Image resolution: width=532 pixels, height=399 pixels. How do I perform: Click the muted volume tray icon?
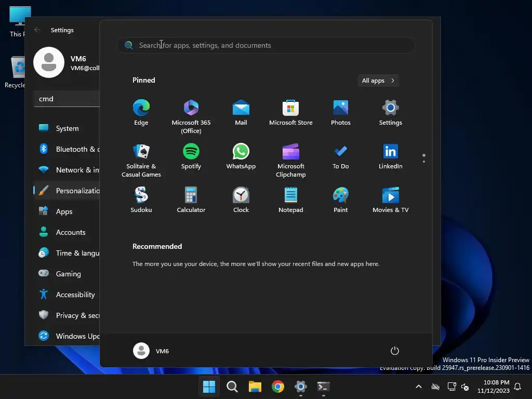point(465,387)
